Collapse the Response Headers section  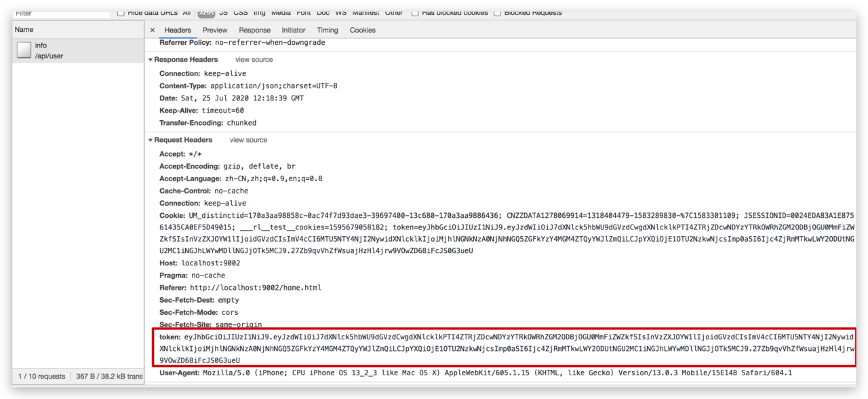click(150, 60)
